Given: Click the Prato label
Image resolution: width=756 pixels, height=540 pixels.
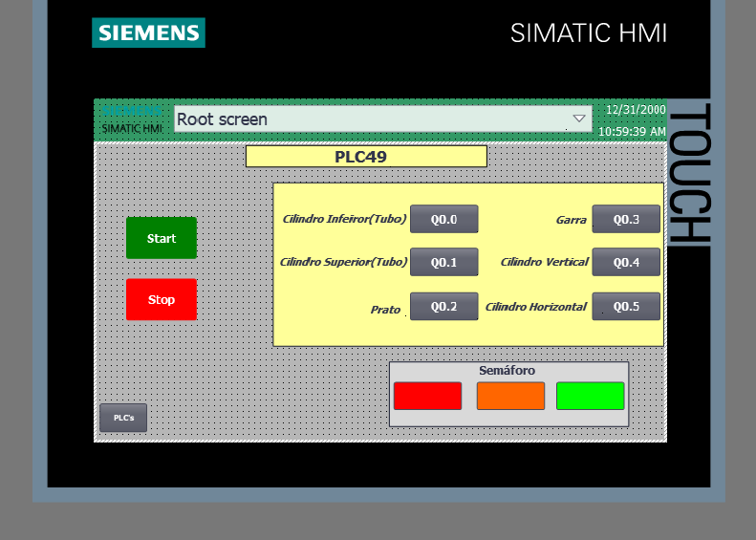Looking at the screenshot, I should click(385, 310).
